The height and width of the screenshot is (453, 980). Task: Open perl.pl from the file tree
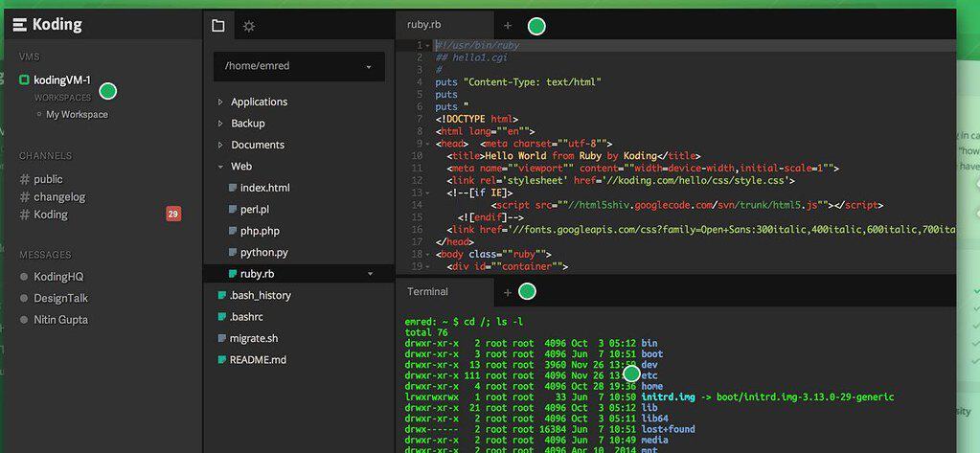pos(255,210)
